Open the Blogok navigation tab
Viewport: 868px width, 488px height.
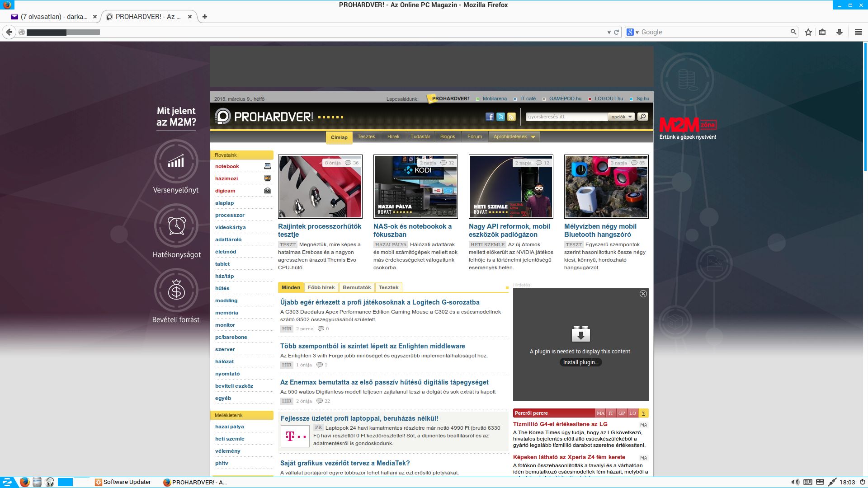tap(448, 137)
